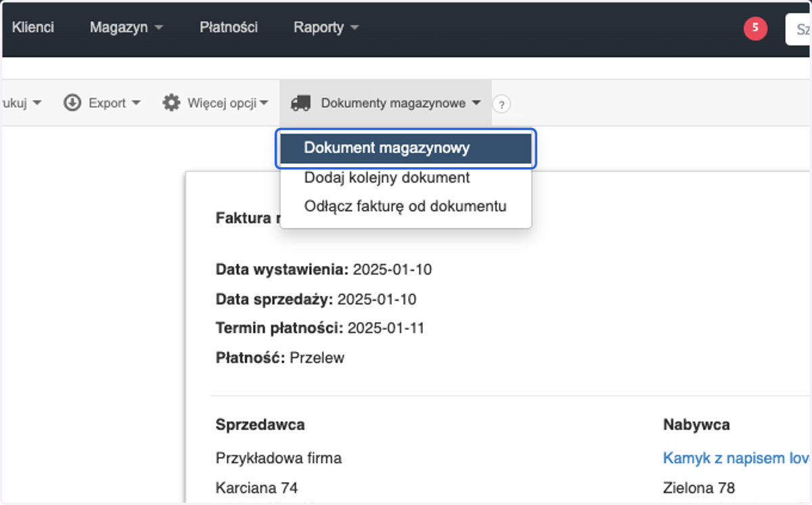812x505 pixels.
Task: Click the Karciana 74 address line
Action: (x=256, y=487)
